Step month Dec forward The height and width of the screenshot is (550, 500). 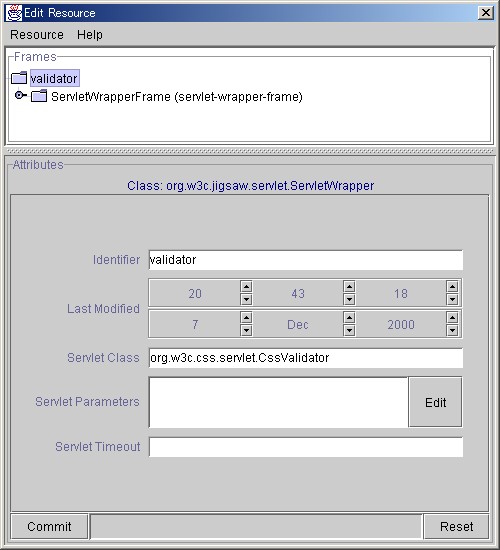(349, 318)
